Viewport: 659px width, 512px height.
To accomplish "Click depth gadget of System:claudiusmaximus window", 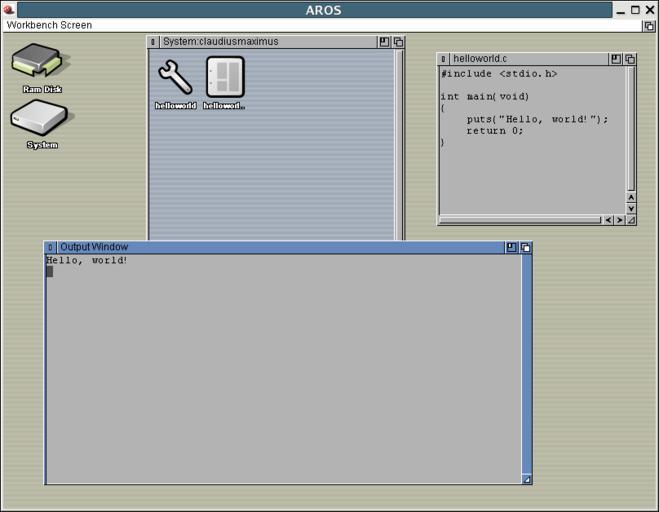I will point(398,42).
